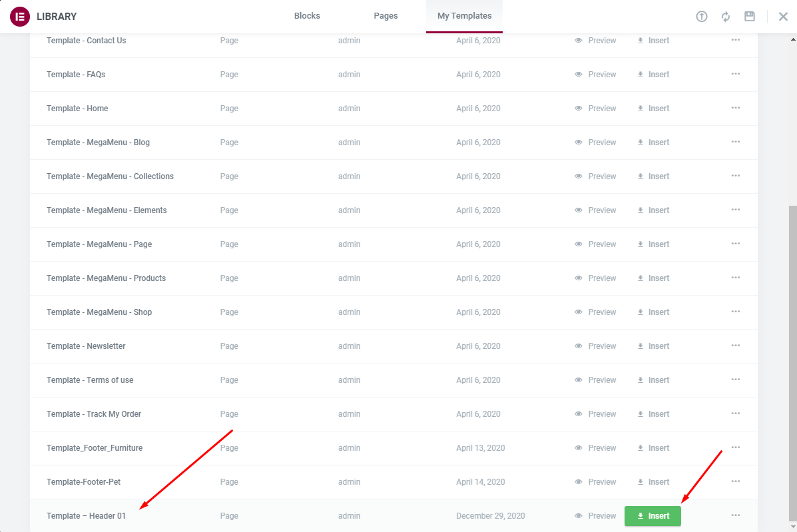Open more options for Template - Contact Us
Viewport: 797px width, 532px height.
(736, 40)
